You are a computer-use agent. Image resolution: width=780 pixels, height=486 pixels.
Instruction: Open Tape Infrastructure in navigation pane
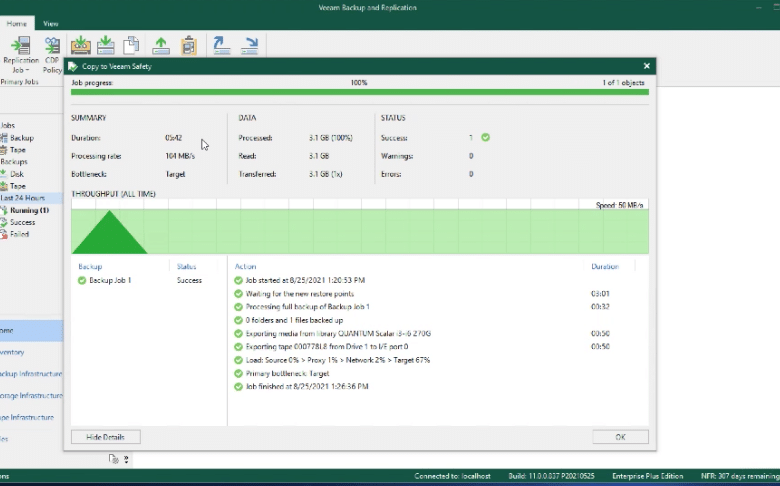point(31,417)
